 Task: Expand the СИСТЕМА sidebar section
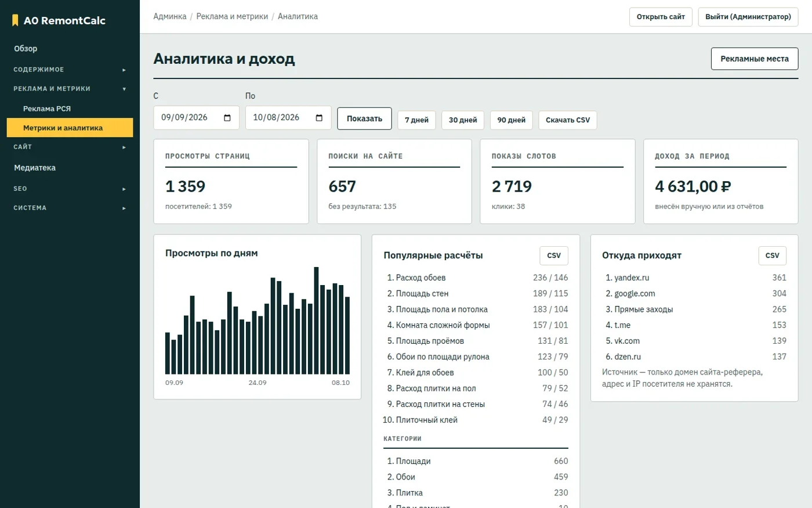coord(70,208)
